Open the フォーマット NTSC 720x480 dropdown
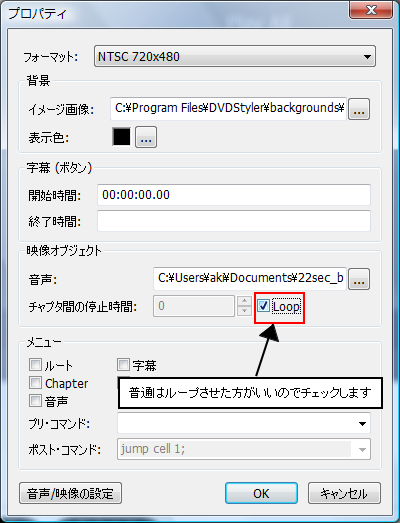Screen dimensions: 400x523 [x=235, y=56]
